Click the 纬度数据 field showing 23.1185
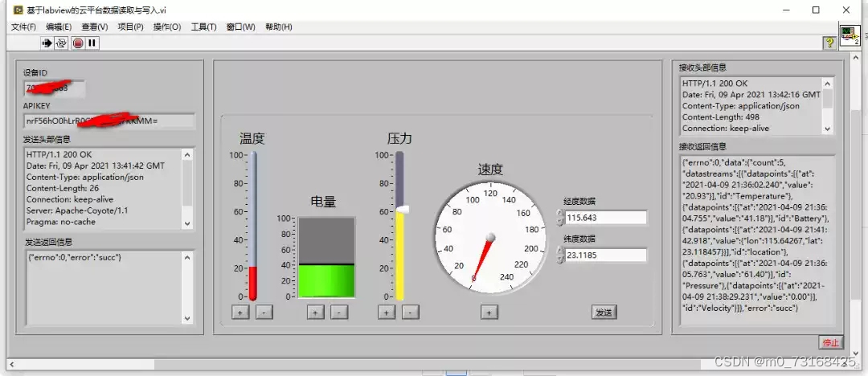The width and height of the screenshot is (868, 376). pyautogui.click(x=606, y=255)
